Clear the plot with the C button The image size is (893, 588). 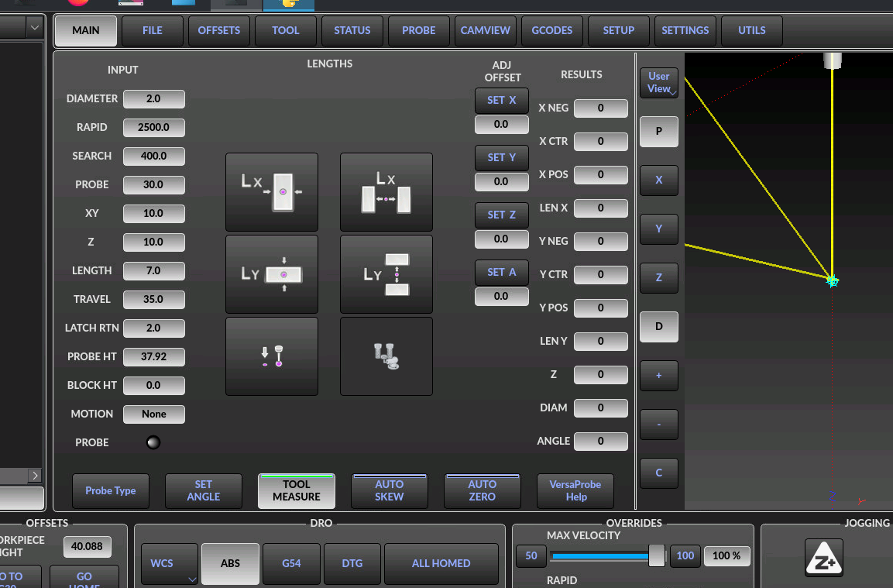659,473
